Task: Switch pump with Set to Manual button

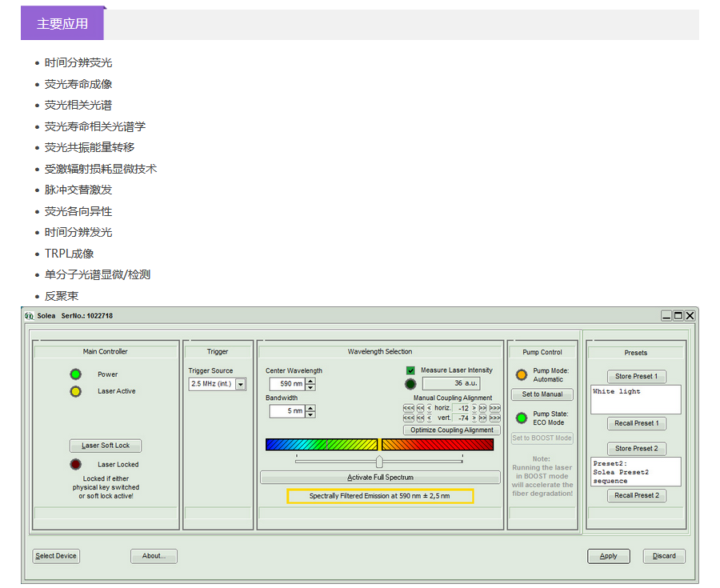Action: tap(542, 394)
